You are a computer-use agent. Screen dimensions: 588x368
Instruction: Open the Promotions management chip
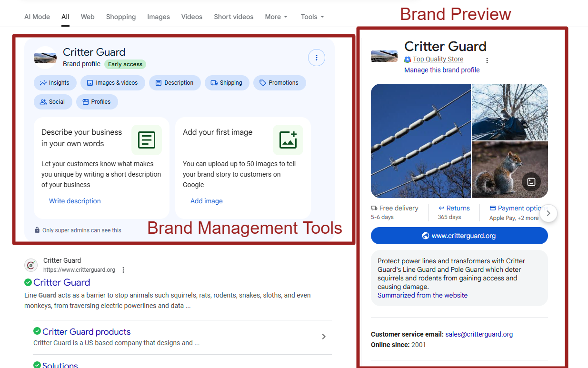pos(279,82)
